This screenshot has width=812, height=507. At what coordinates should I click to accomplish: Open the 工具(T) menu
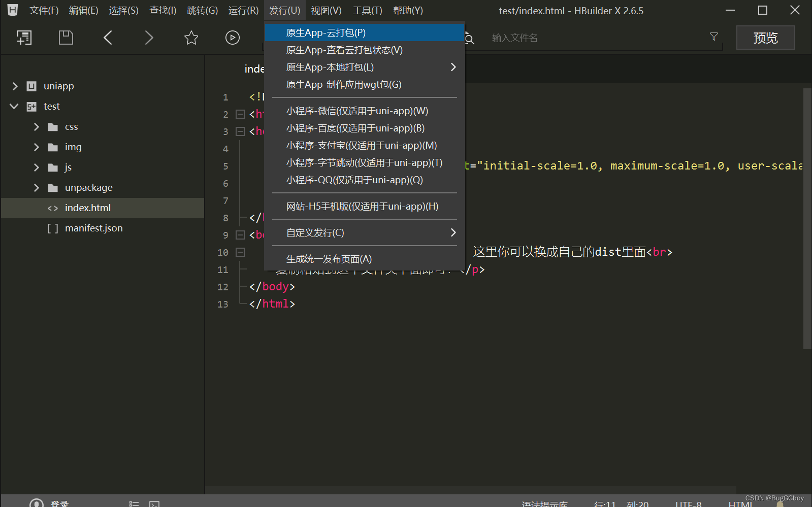tap(368, 11)
